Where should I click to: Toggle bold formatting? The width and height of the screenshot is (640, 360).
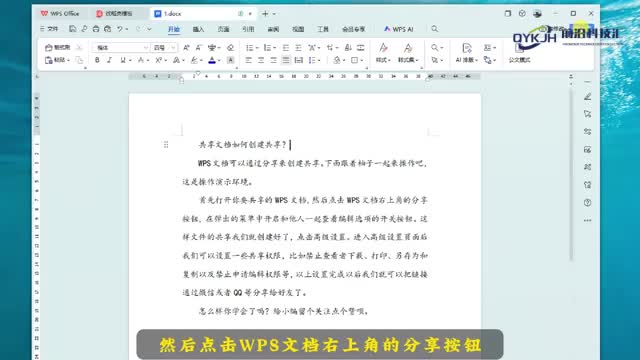pyautogui.click(x=97, y=60)
